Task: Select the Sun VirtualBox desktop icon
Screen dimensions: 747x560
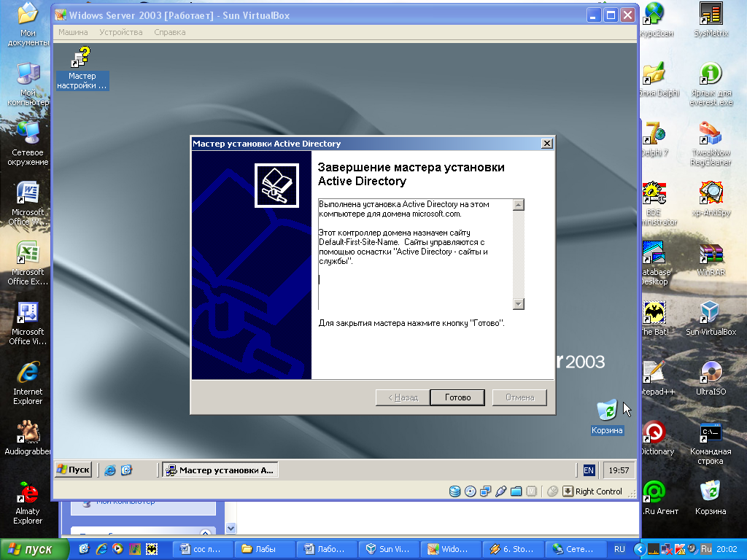Action: (x=711, y=319)
